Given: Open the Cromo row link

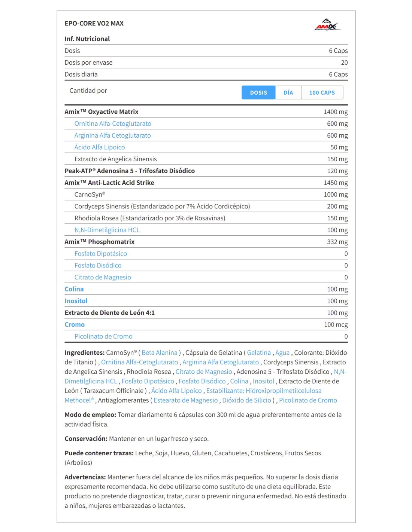Looking at the screenshot, I should 75,325.
